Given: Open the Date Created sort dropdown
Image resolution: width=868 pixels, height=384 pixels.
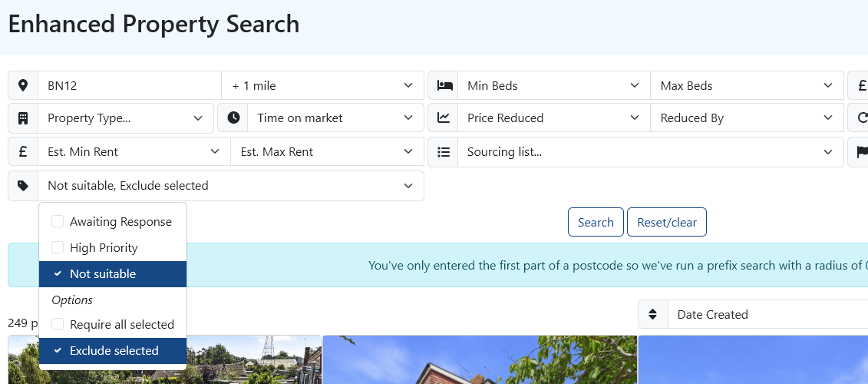Looking at the screenshot, I should [767, 314].
